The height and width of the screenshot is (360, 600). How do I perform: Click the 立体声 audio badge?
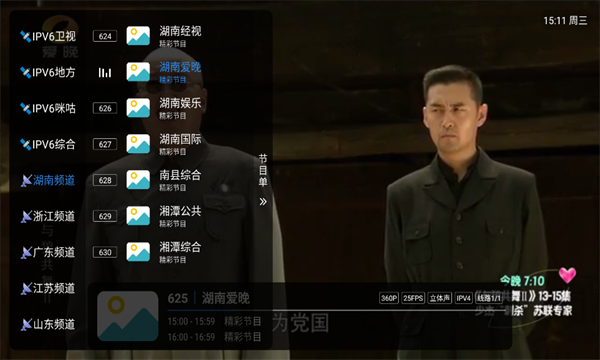coord(440,298)
